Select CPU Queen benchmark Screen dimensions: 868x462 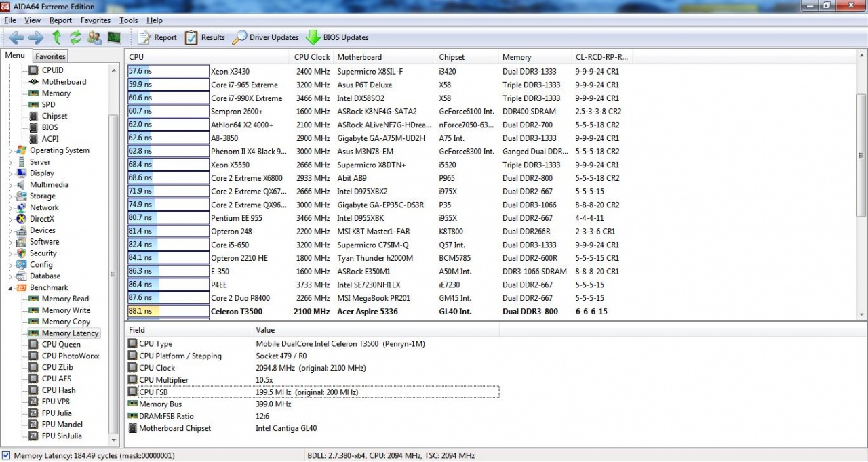(61, 344)
